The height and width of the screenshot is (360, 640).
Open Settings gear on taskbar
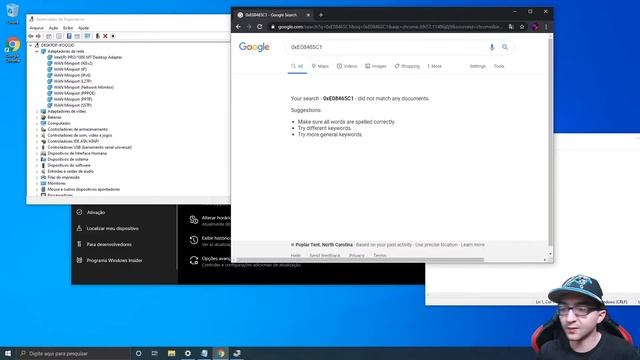pyautogui.click(x=188, y=353)
